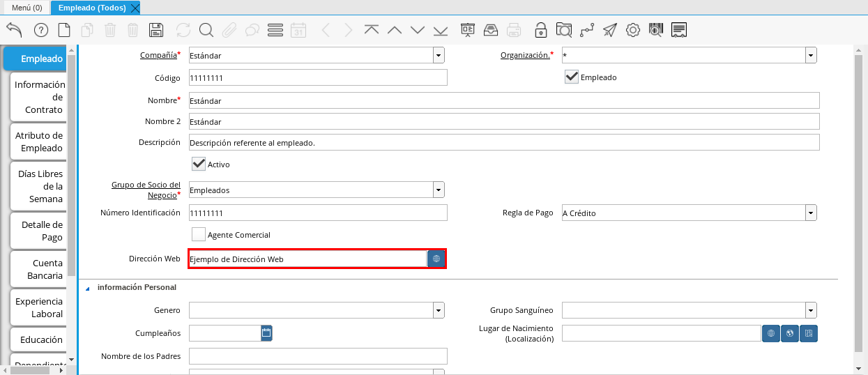The image size is (868, 375).
Task: Click the Nombre de los Padres field
Action: point(318,356)
